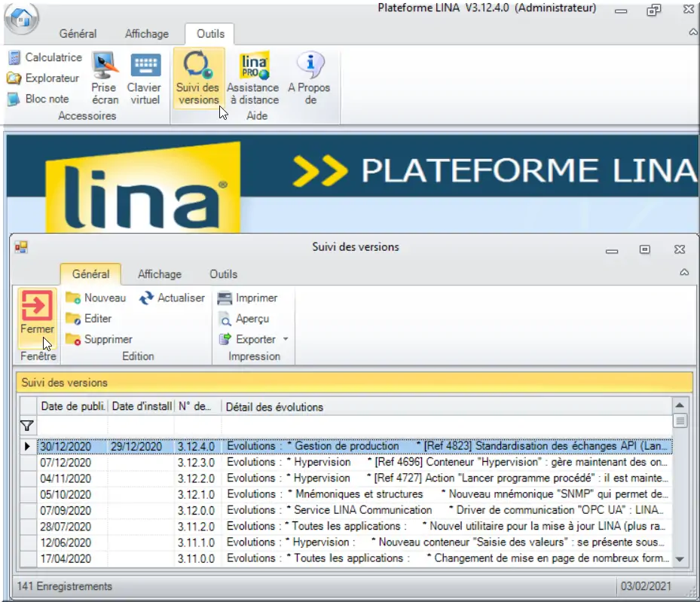Close the Suivi des versions window

[680, 249]
